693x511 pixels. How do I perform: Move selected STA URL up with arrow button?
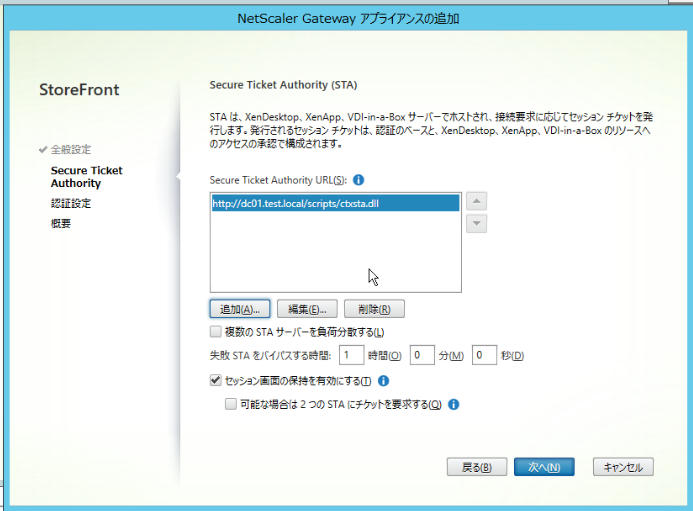[476, 202]
